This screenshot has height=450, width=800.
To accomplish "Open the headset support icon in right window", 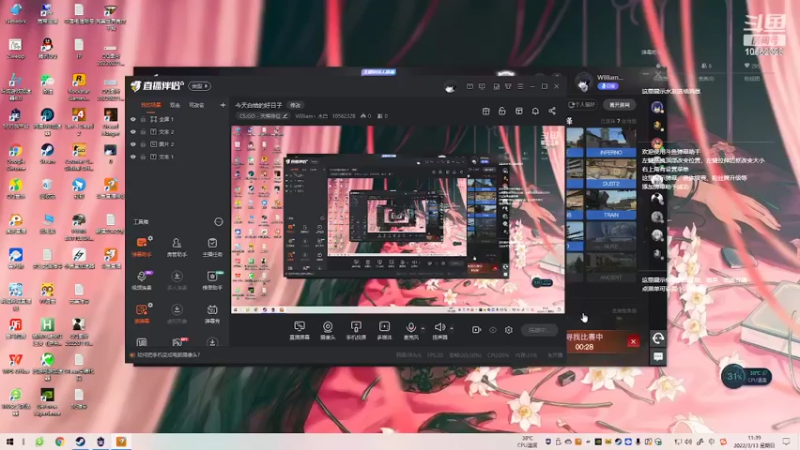I will 658,338.
